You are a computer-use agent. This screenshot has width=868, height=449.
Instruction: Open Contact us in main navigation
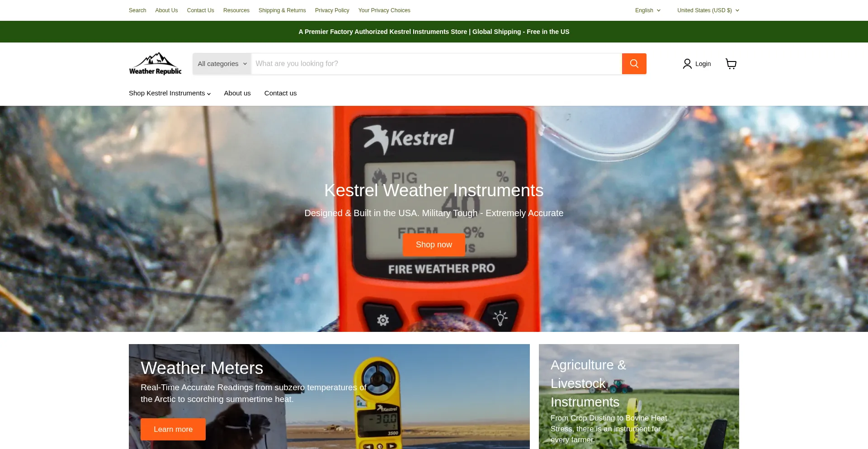pos(280,93)
